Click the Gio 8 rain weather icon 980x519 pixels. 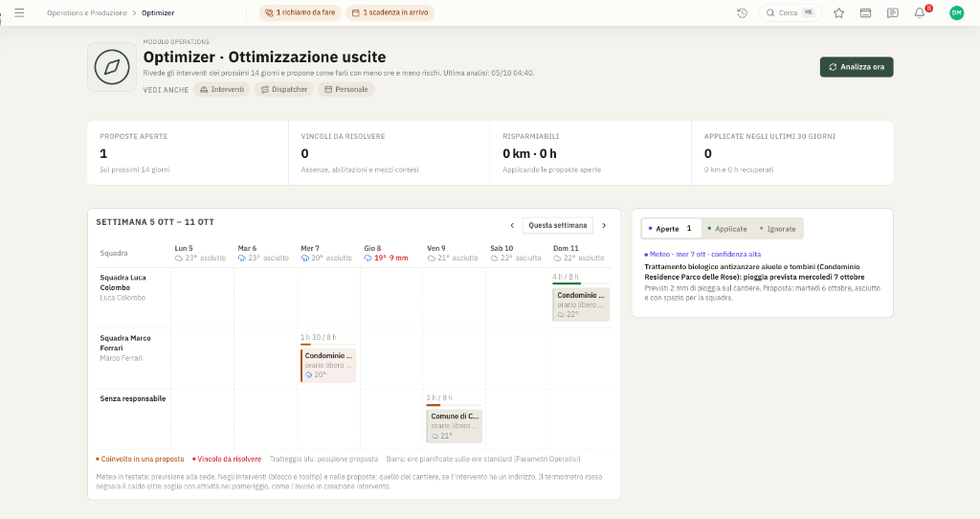pyautogui.click(x=368, y=258)
